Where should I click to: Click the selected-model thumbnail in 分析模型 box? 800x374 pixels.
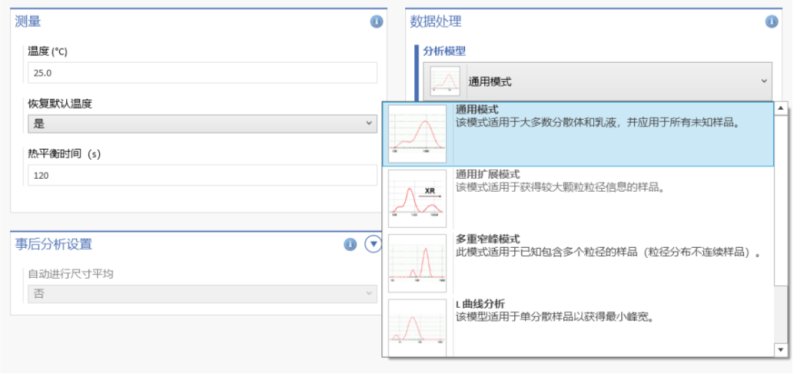[x=445, y=81]
